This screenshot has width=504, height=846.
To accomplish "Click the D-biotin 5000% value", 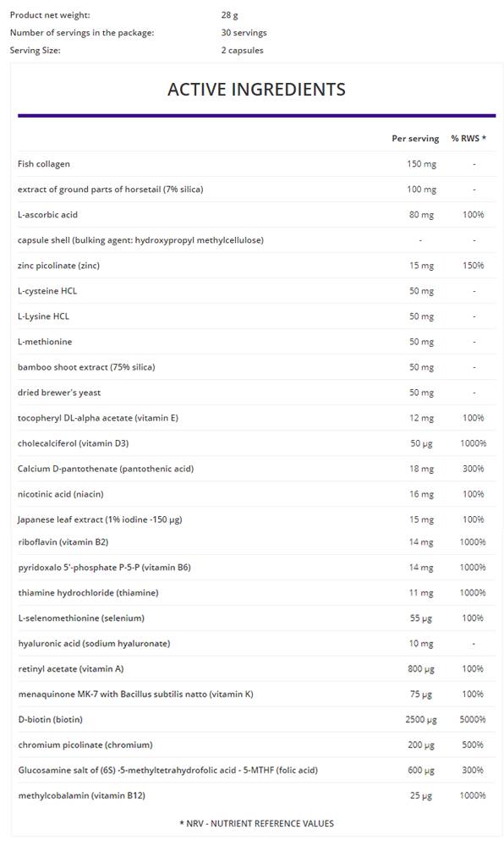I will point(473,720).
